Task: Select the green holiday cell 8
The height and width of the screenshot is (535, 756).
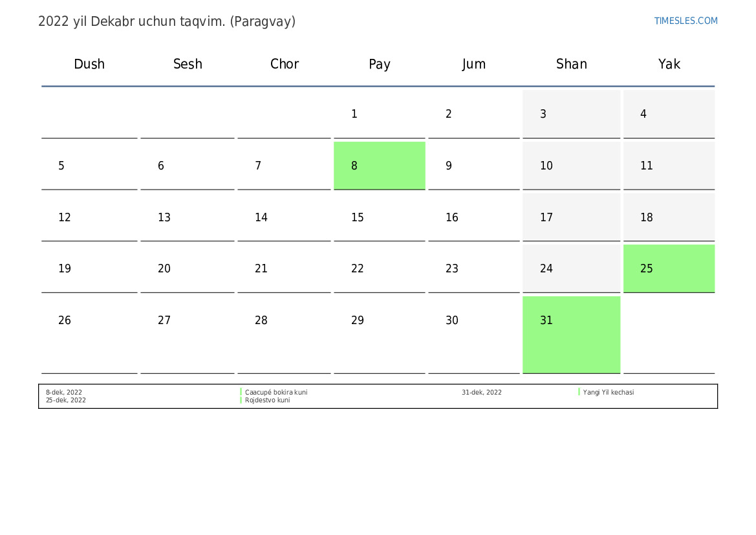Action: tap(380, 166)
